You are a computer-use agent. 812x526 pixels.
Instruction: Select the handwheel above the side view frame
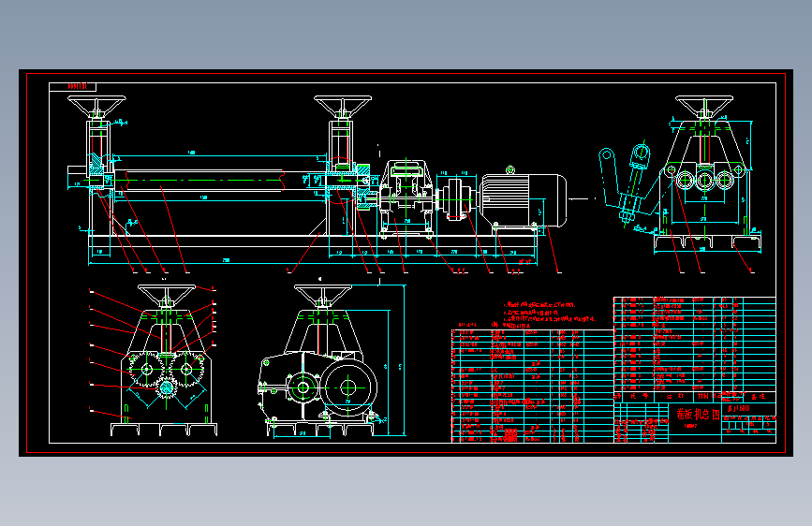click(x=704, y=107)
